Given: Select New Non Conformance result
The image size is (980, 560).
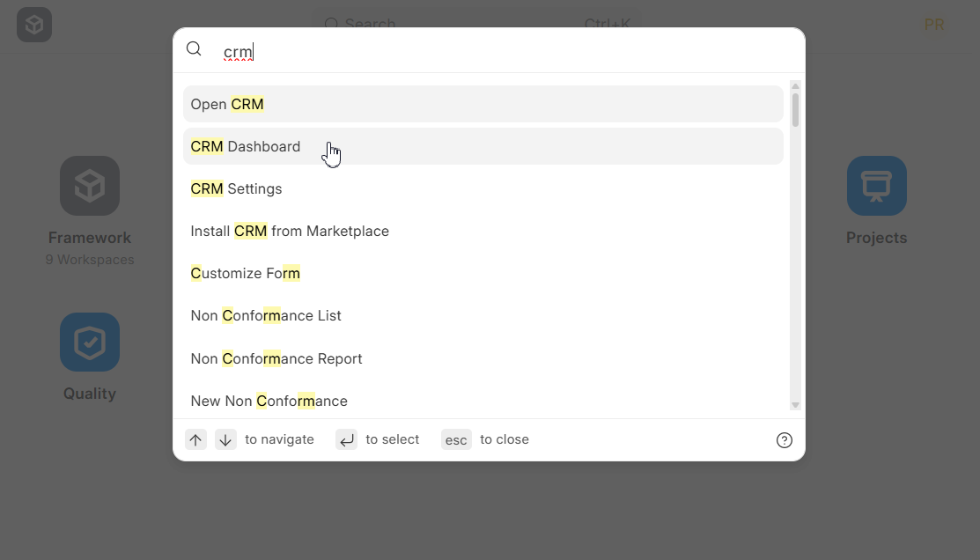Looking at the screenshot, I should coord(483,402).
